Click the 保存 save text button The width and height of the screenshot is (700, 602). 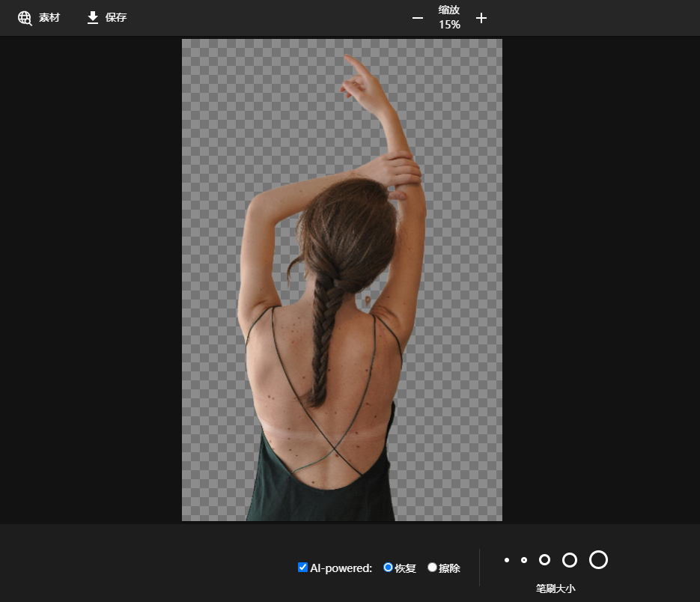pos(116,17)
